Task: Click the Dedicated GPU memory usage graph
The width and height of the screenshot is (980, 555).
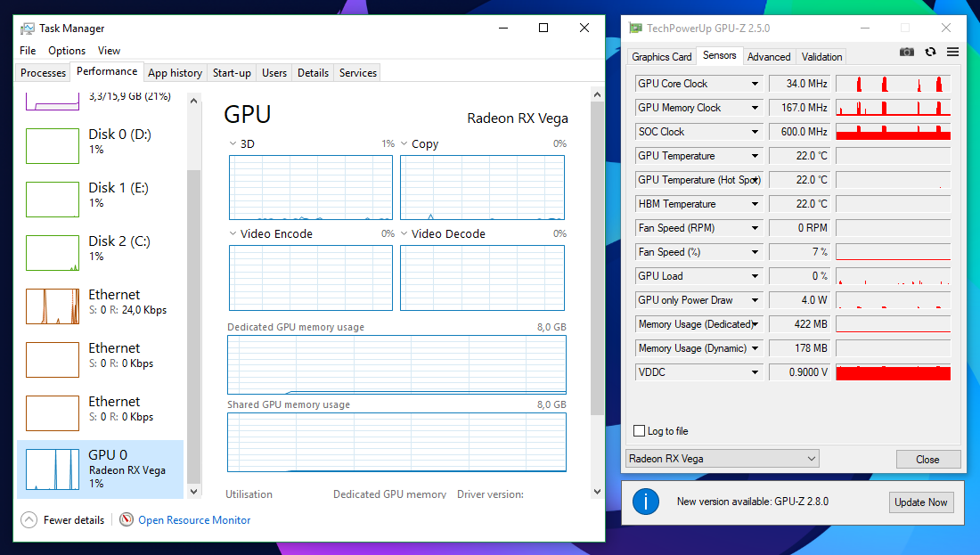Action: click(x=396, y=365)
